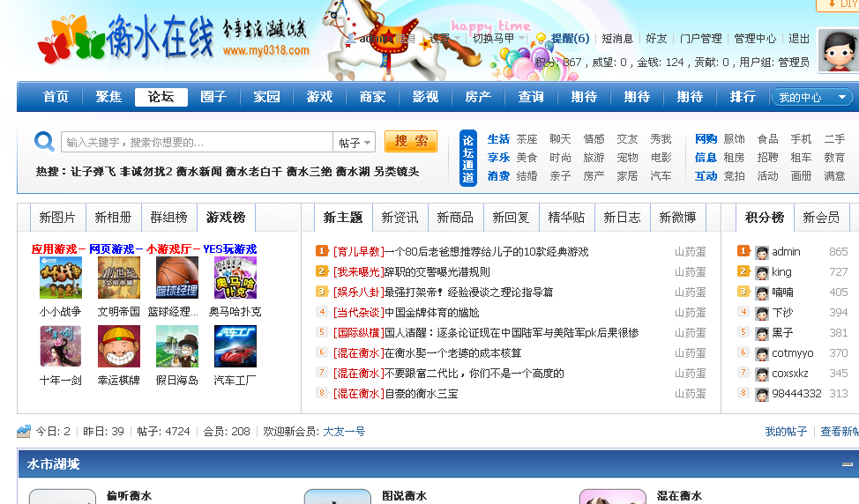Click cotmyyo's avatar in points ranking
The height and width of the screenshot is (504, 859).
pos(761,353)
